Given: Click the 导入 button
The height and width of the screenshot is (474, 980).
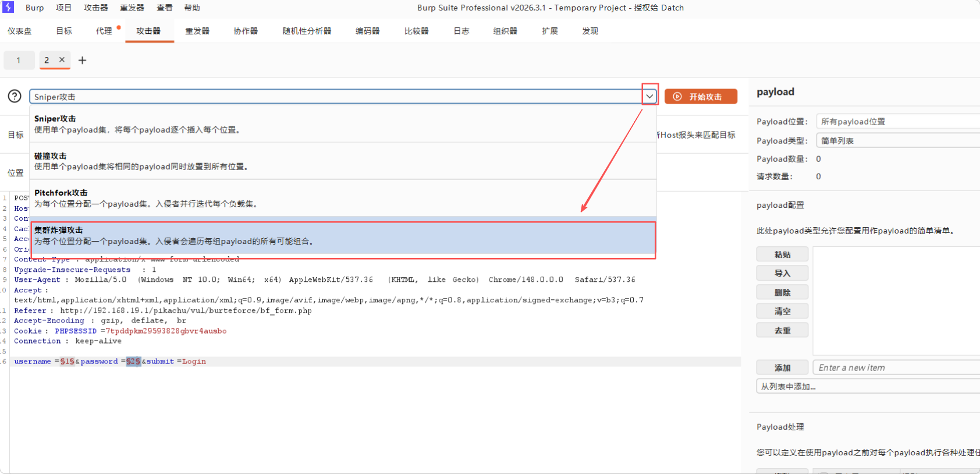Looking at the screenshot, I should pyautogui.click(x=782, y=273).
